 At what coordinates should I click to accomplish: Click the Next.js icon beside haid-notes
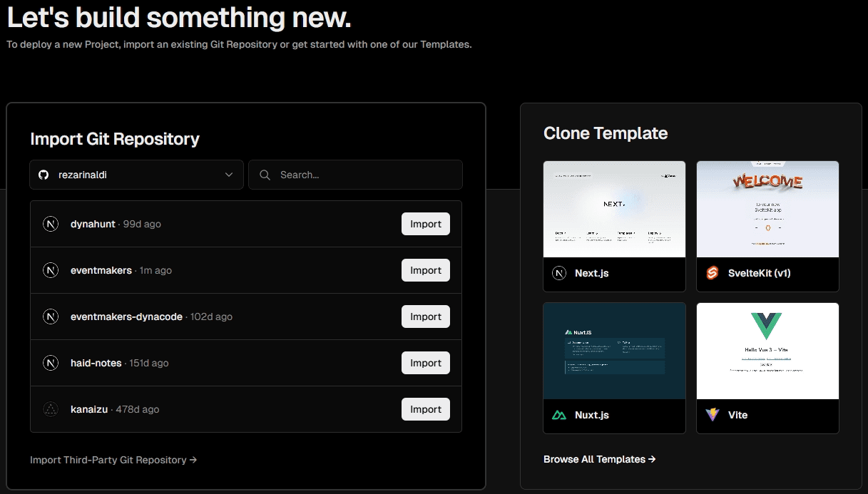coord(51,363)
